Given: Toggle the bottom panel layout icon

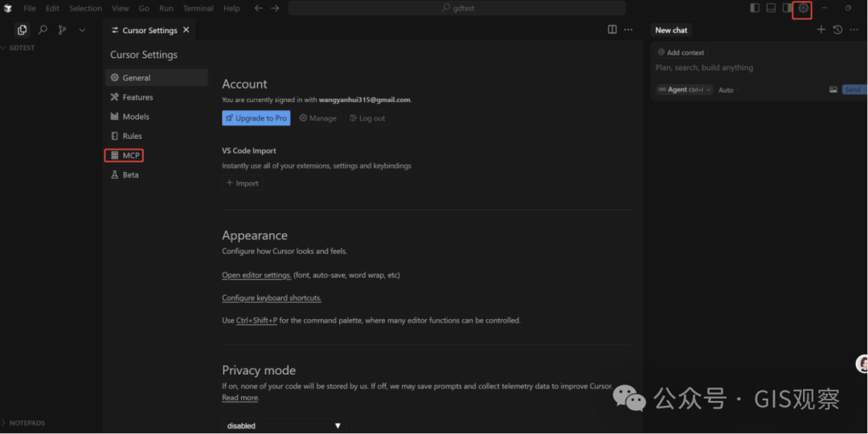Looking at the screenshot, I should pyautogui.click(x=771, y=8).
